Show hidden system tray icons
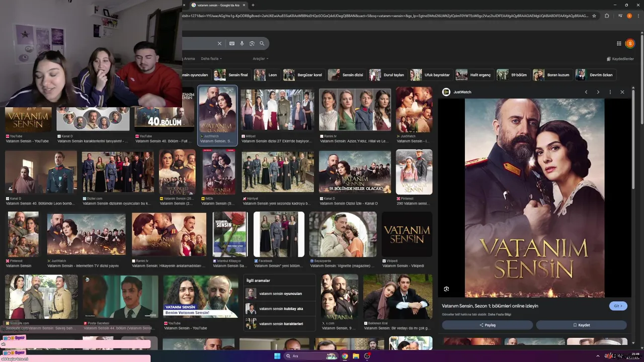The image size is (644, 362). pyautogui.click(x=599, y=356)
